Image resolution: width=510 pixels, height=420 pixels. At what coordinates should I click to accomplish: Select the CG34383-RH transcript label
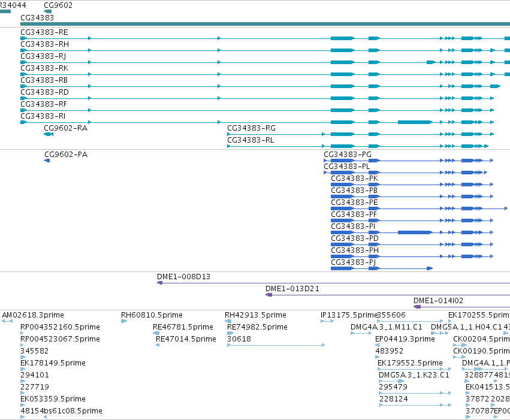pos(44,44)
